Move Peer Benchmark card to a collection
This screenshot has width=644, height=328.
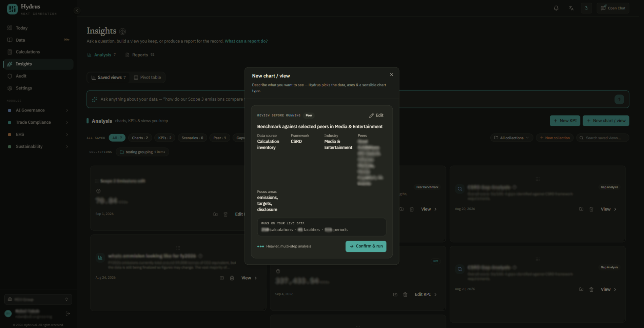[x=402, y=209]
